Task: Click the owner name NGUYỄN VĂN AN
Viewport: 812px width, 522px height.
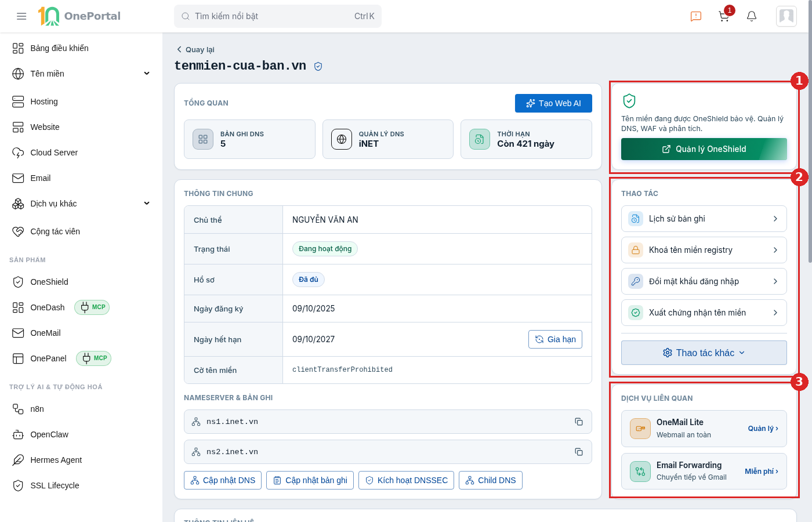Action: [325, 220]
